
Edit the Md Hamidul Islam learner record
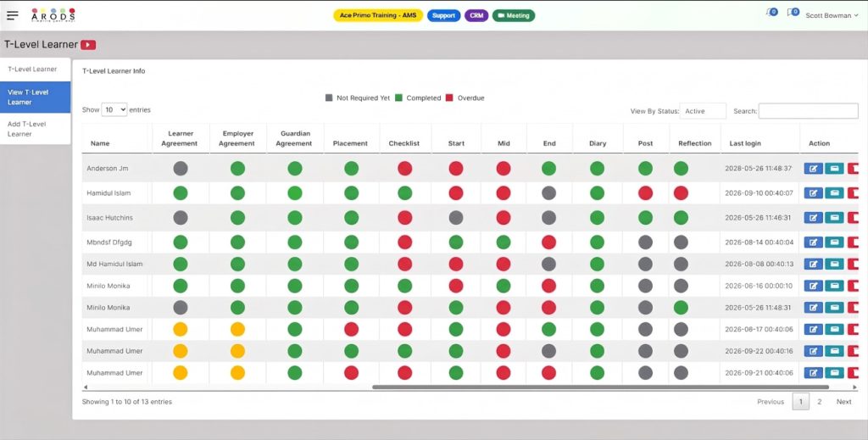coord(813,264)
